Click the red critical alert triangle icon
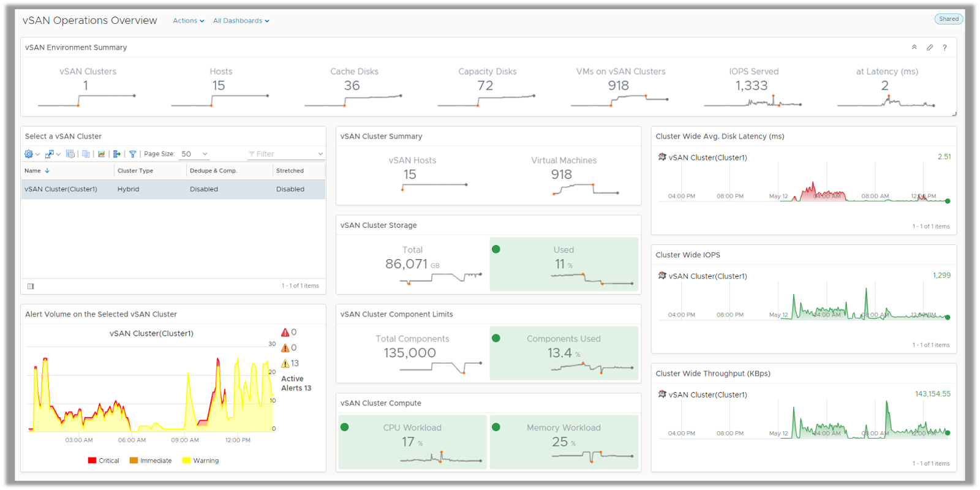Screen dimensions: 980x490 (285, 333)
